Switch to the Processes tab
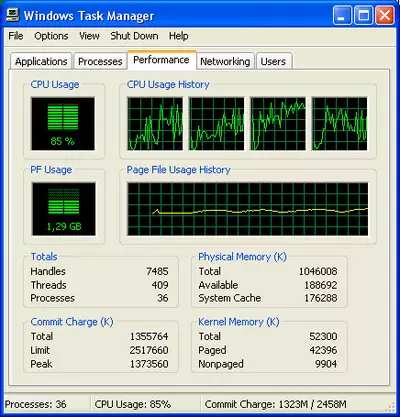The width and height of the screenshot is (400, 417). (x=100, y=61)
